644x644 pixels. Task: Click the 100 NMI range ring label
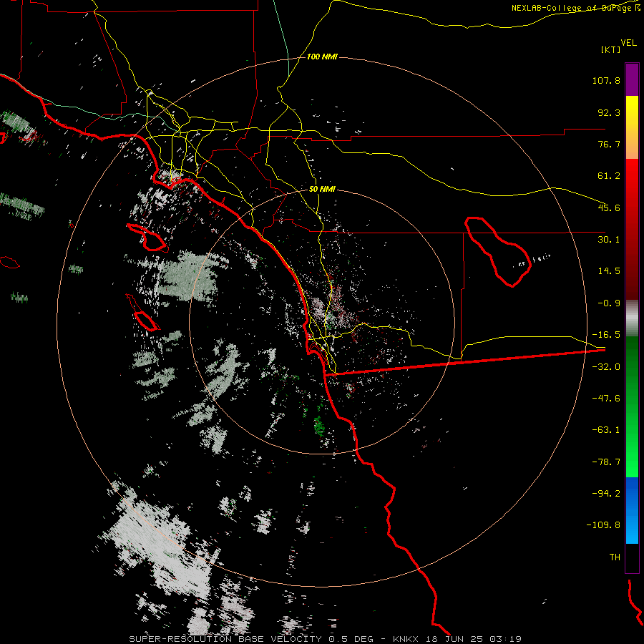[322, 57]
